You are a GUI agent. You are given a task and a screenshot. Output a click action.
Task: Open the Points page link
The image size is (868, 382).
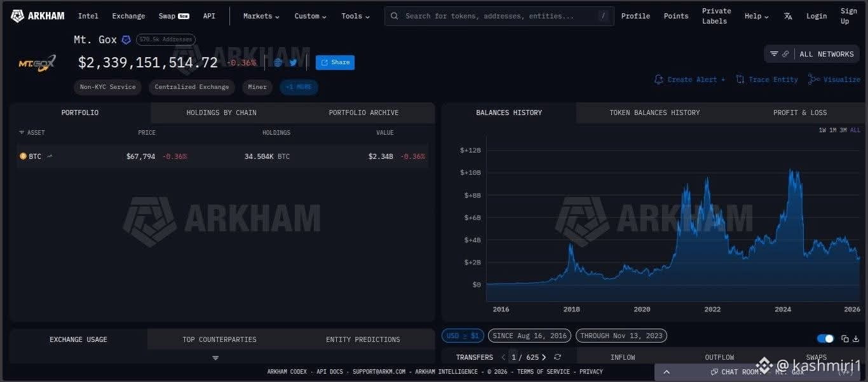676,16
